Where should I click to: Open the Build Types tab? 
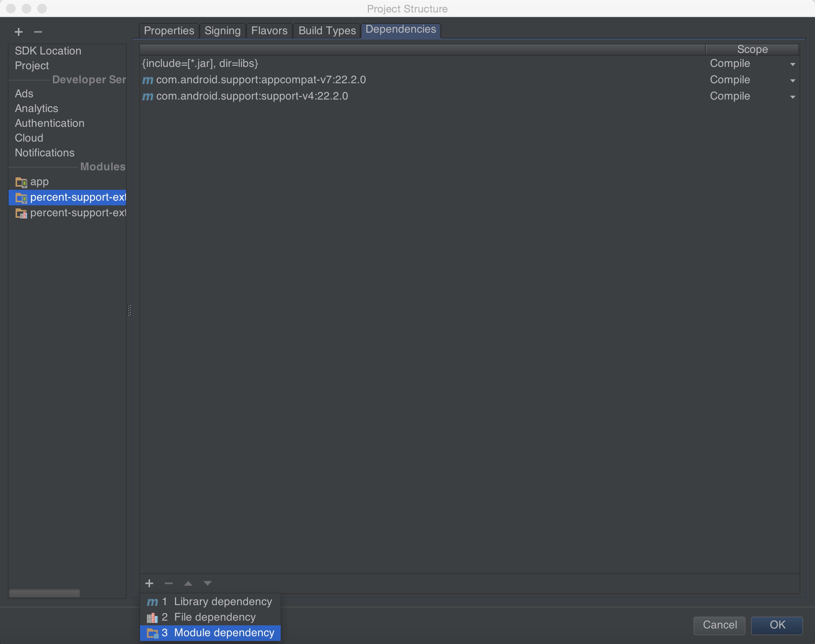tap(327, 31)
